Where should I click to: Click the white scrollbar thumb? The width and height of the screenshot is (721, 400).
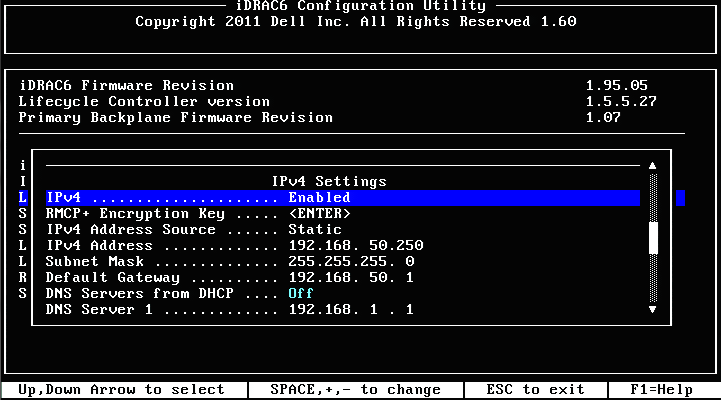(653, 238)
